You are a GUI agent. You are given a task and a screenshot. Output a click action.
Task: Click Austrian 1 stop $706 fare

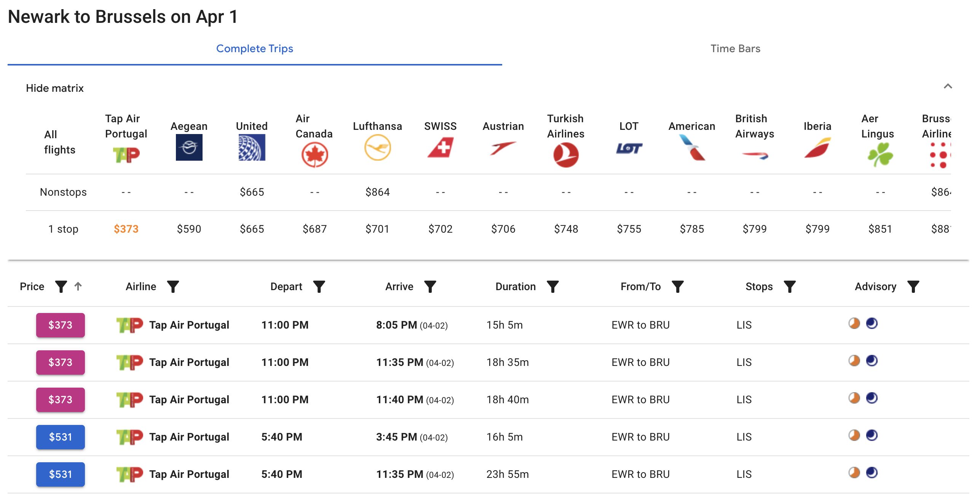503,229
